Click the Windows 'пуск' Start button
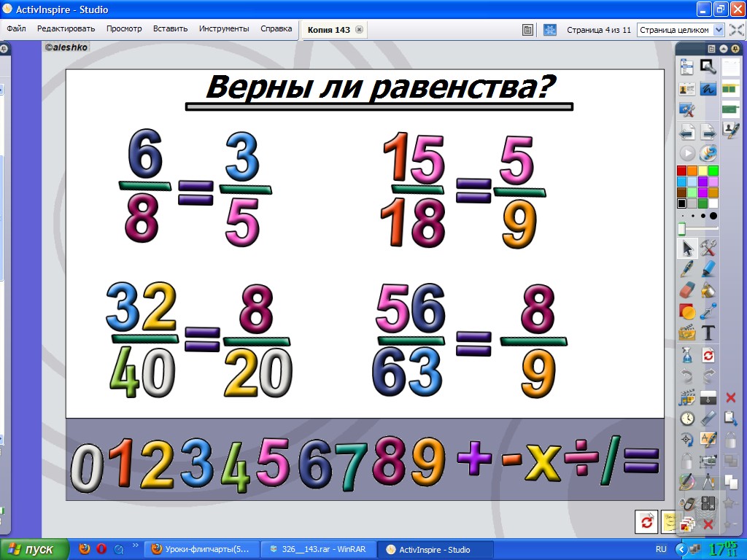The image size is (747, 560). [x=35, y=549]
